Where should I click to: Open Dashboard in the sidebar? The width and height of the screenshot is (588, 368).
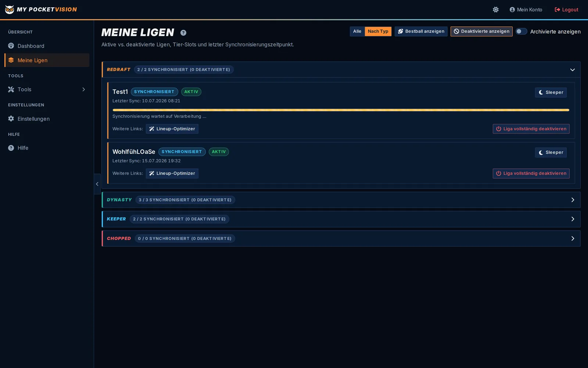tap(47, 46)
